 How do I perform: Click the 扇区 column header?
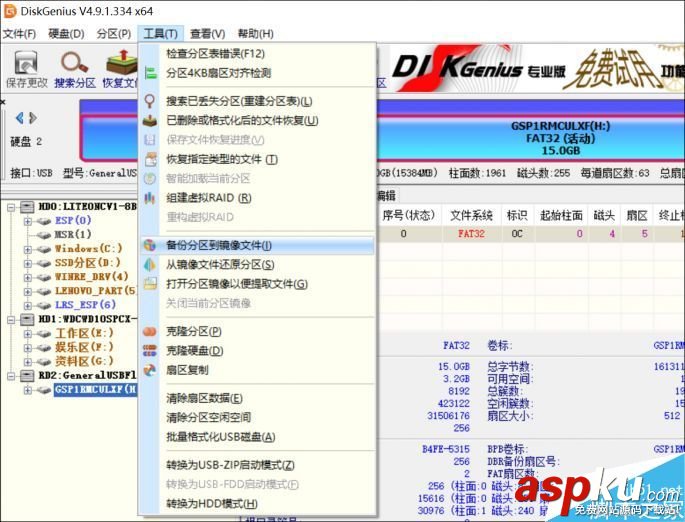pyautogui.click(x=637, y=215)
